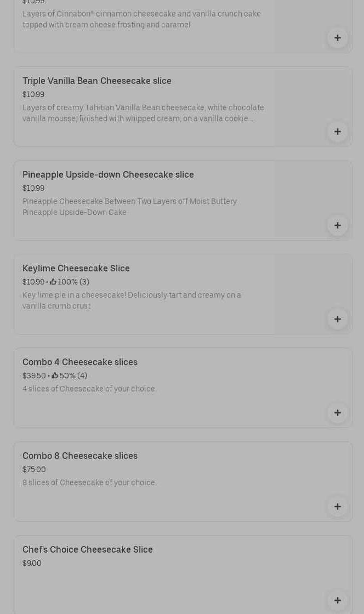
Task: Add Pineapple Upside-down Cheesecake slice to cart
Action: point(337,225)
